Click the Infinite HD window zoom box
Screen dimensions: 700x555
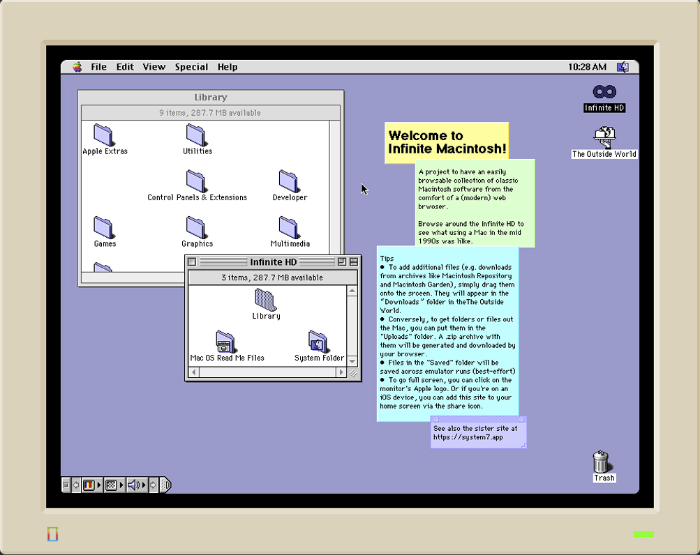[342, 262]
